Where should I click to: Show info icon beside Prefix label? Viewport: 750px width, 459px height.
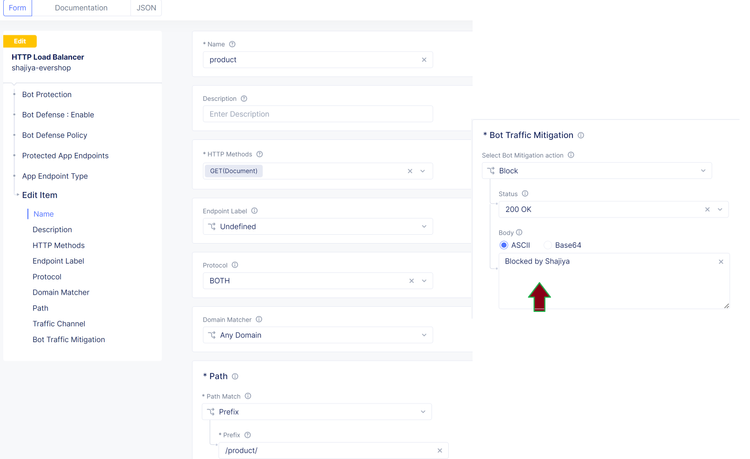247,435
